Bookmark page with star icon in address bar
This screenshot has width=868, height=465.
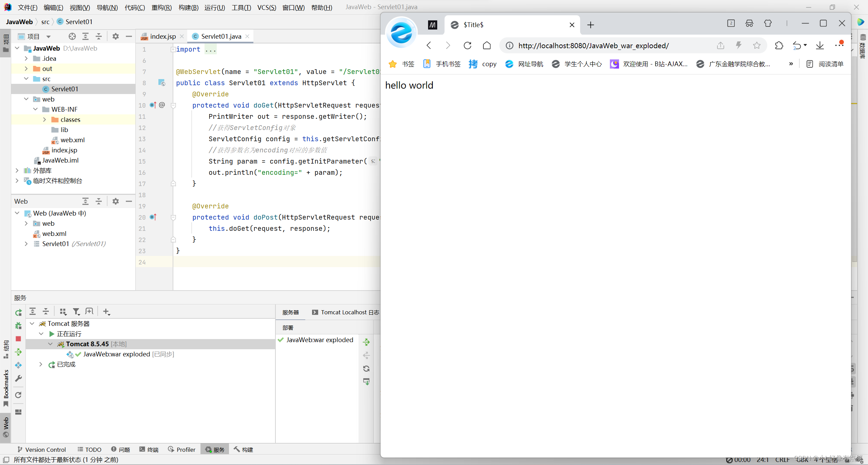coord(756,45)
